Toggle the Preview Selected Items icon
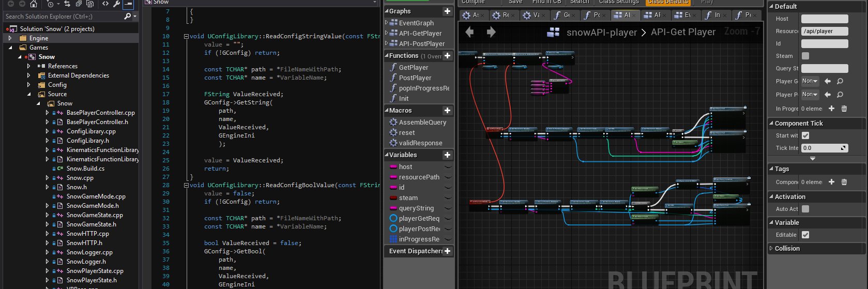This screenshot has width=868, height=289. [x=128, y=4]
